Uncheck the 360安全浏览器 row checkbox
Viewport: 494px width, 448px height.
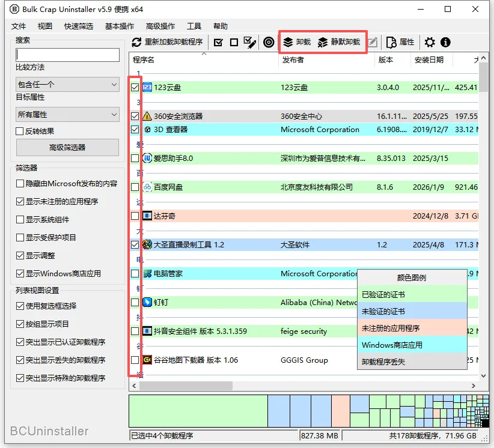pos(135,116)
